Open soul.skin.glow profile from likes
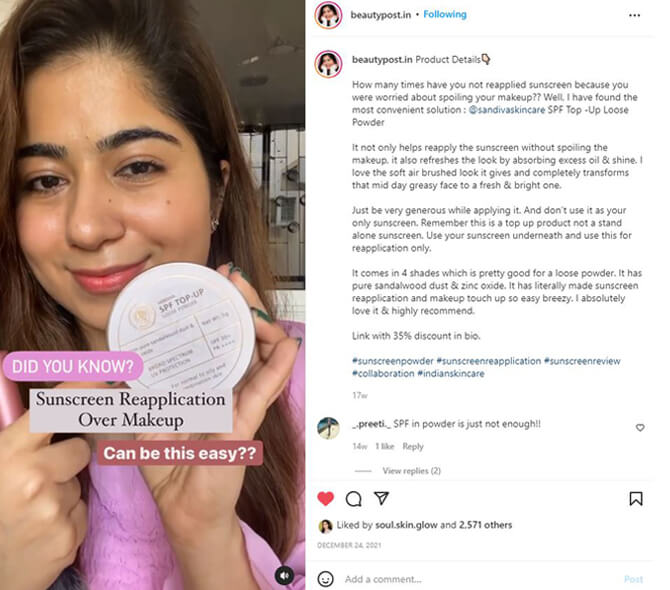 [x=406, y=525]
